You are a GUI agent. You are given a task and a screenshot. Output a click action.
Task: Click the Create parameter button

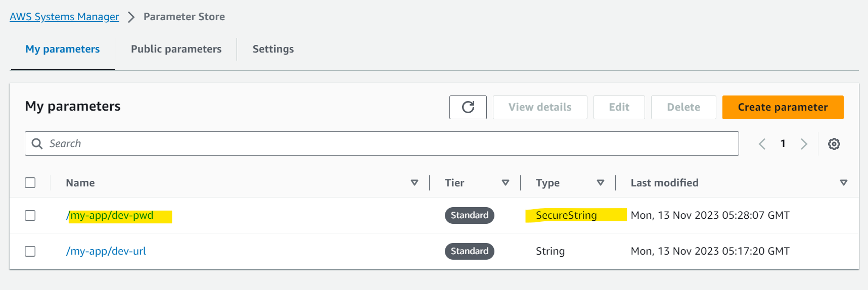[x=783, y=107]
